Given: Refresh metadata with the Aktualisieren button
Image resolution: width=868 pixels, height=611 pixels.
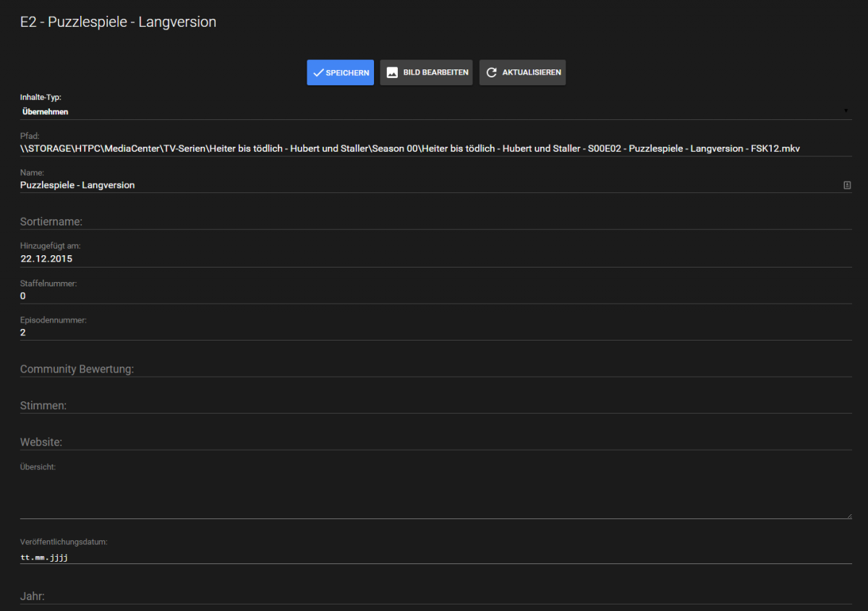Looking at the screenshot, I should point(522,72).
